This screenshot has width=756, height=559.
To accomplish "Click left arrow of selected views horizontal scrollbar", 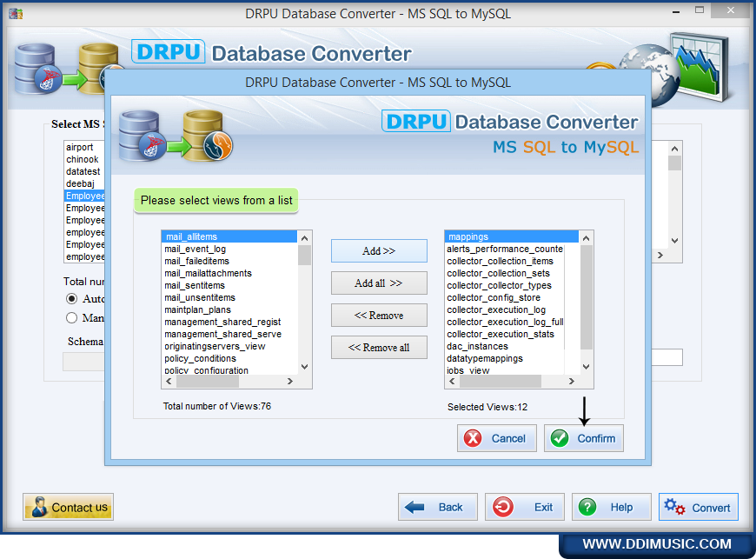I will tap(452, 381).
